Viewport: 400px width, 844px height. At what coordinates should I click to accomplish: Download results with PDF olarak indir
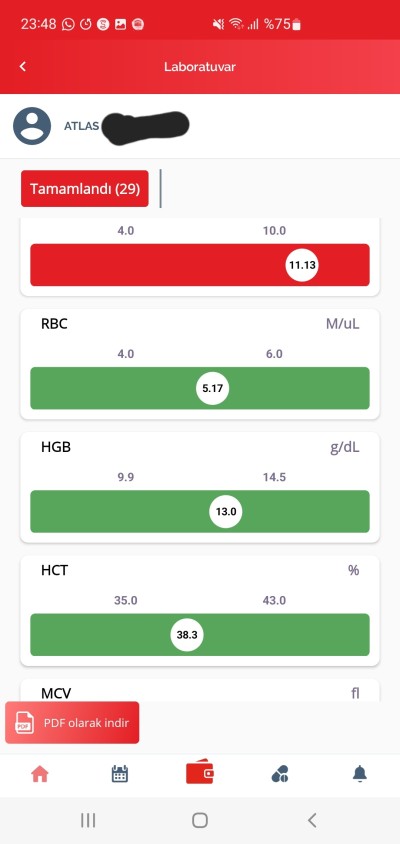point(72,722)
